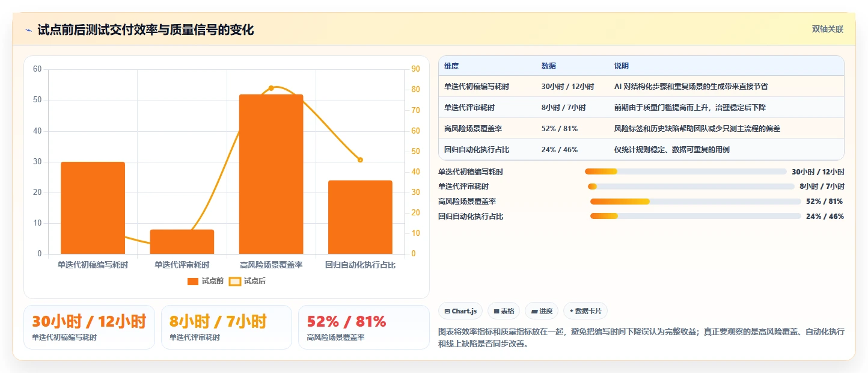Select the 表格 tag chip

click(x=504, y=311)
